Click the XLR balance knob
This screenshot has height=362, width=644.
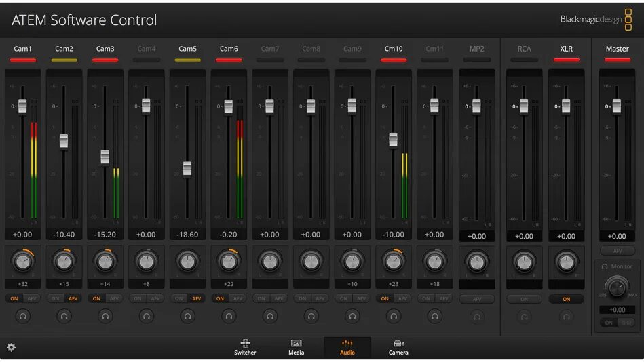pyautogui.click(x=567, y=262)
